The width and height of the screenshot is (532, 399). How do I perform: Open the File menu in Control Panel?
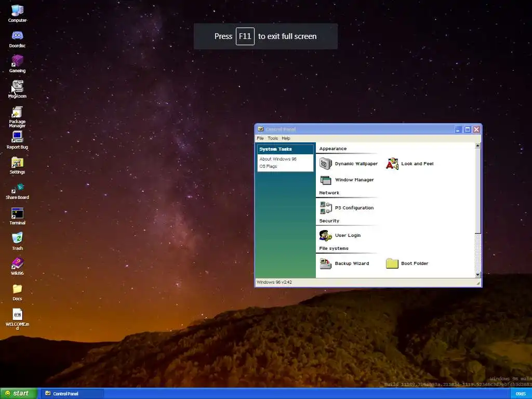coord(260,138)
